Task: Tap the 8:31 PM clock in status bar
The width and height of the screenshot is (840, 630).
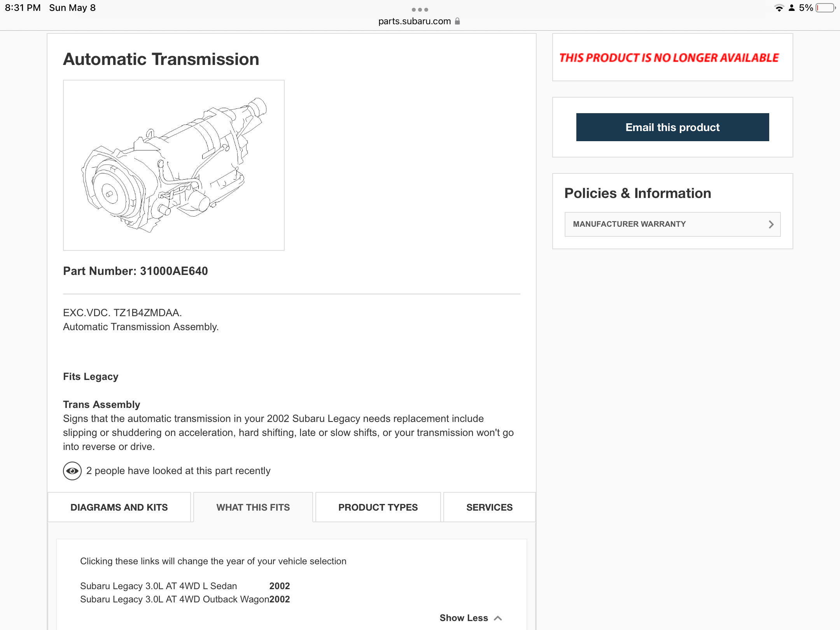Action: coord(23,8)
